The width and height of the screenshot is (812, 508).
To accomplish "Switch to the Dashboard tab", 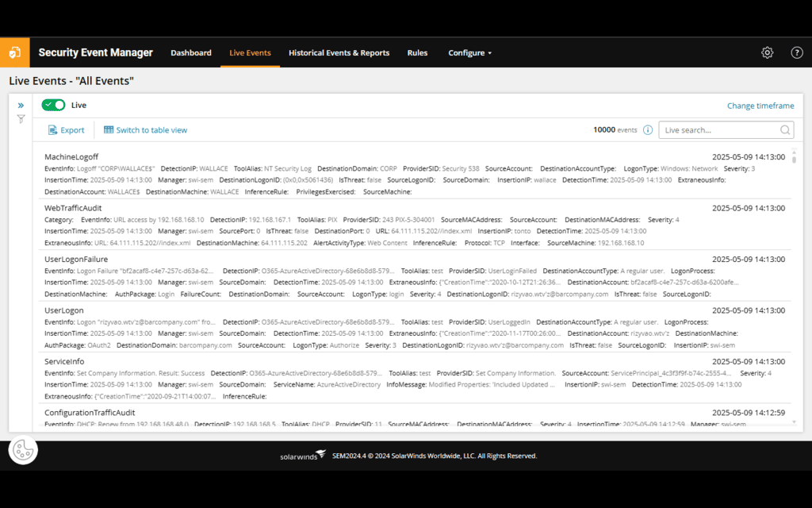I will point(191,52).
